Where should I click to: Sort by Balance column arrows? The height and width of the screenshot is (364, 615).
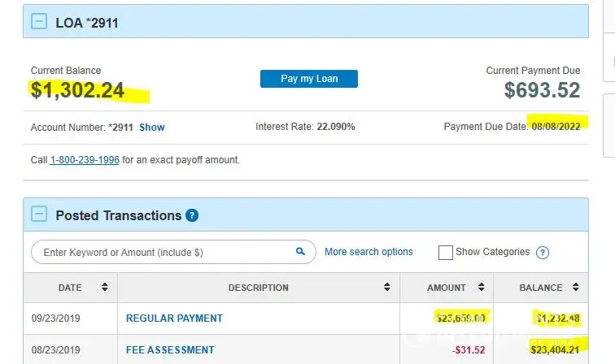click(577, 288)
